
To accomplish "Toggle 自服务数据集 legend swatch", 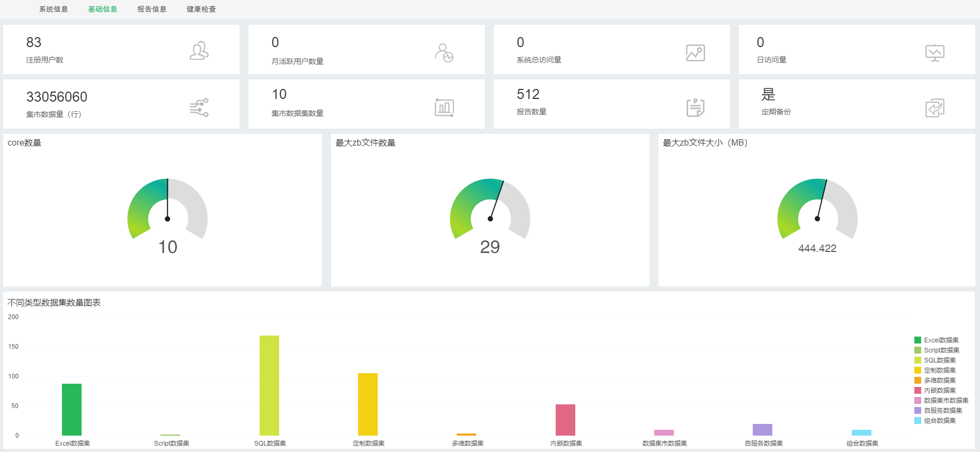I will coord(917,410).
